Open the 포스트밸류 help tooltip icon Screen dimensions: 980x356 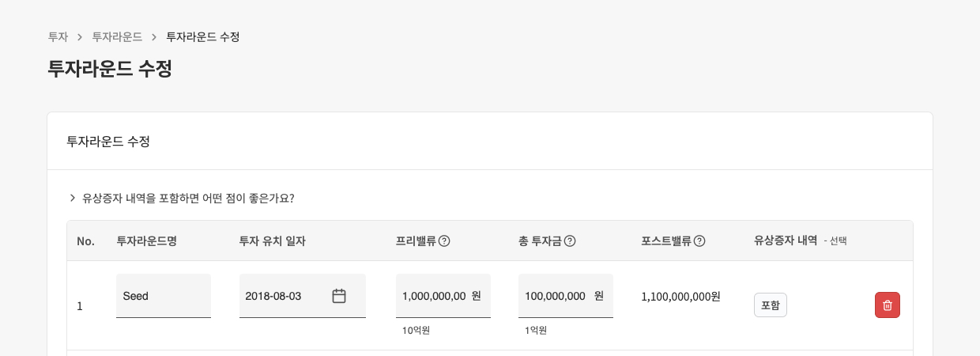pos(699,241)
